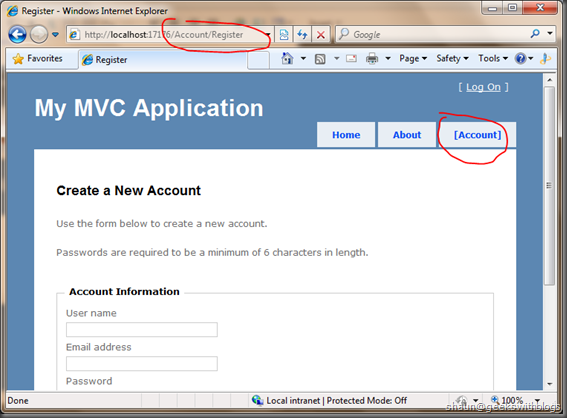The width and height of the screenshot is (567, 418).
Task: Expand the Print options dropdown arrow
Action: (x=388, y=58)
